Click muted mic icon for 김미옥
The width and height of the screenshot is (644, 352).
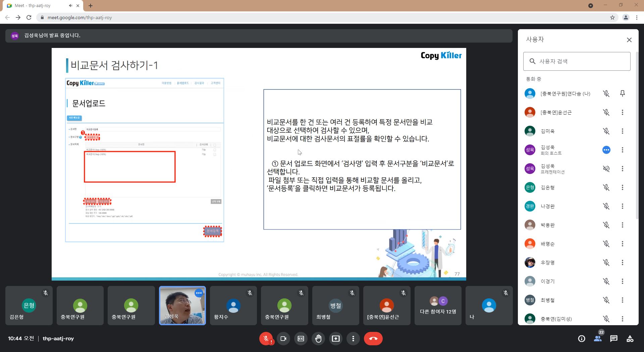click(606, 131)
